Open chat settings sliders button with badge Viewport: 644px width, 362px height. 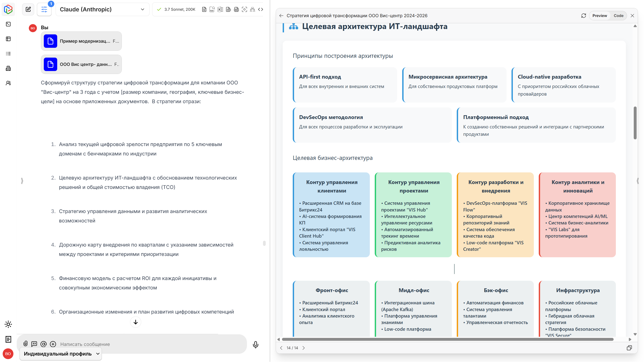[x=44, y=10]
